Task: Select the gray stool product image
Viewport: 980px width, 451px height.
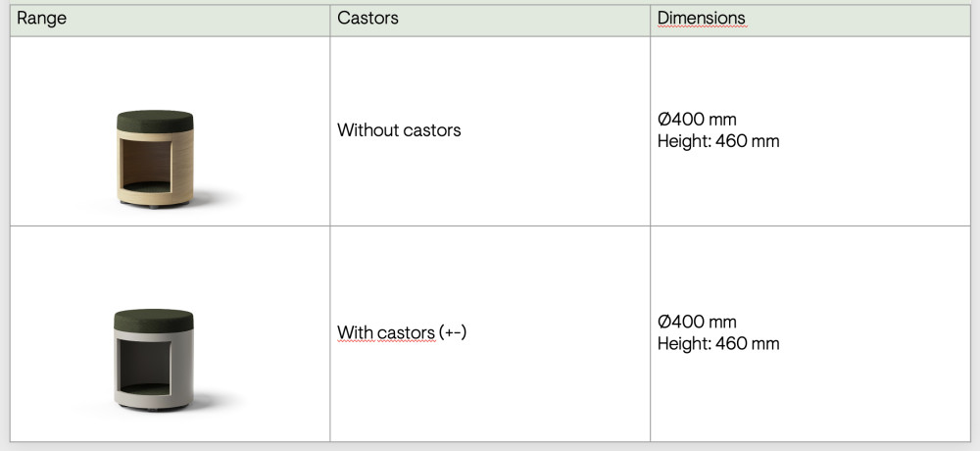Action: 155,360
